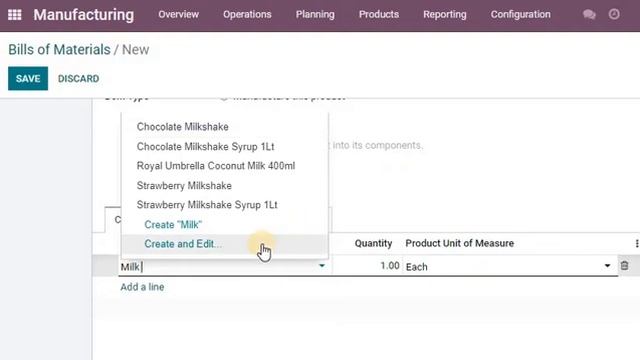Open the conversations chat icon
Screen dimensions: 640x360
[x=589, y=15]
